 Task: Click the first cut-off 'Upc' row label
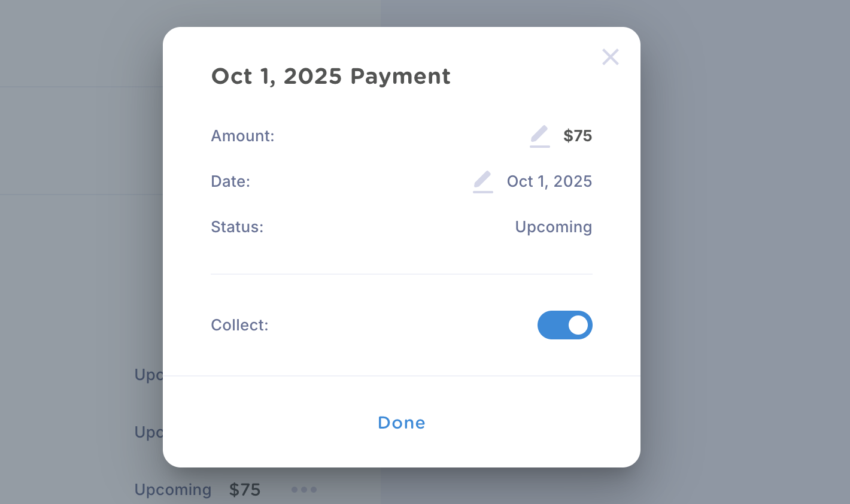click(x=148, y=375)
